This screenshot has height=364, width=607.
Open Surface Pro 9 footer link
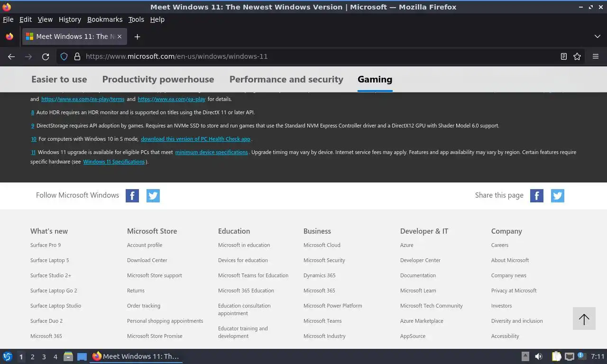(46, 245)
